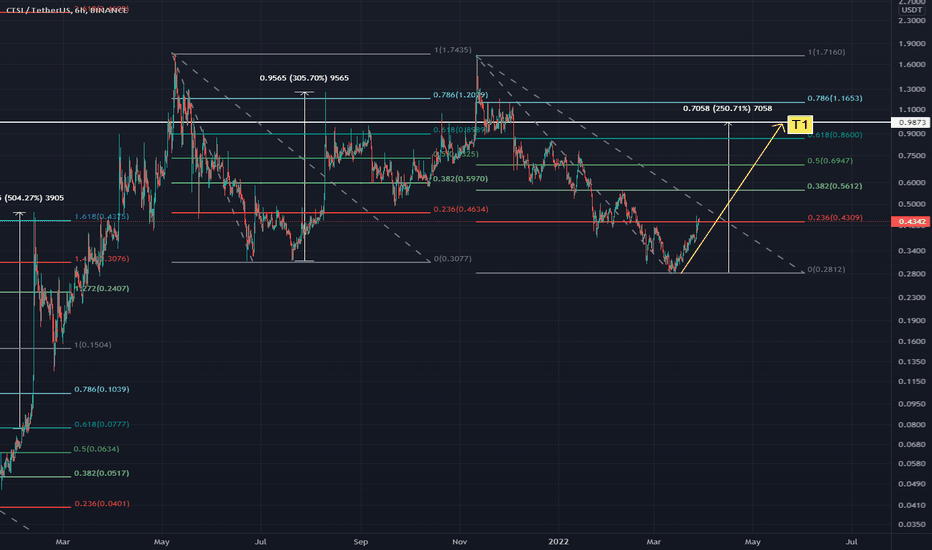Select the 0.1350 price axis value

click(912, 362)
